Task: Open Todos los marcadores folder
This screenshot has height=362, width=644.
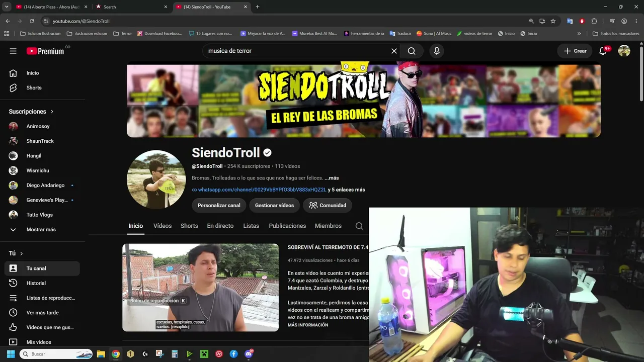Action: [616, 34]
